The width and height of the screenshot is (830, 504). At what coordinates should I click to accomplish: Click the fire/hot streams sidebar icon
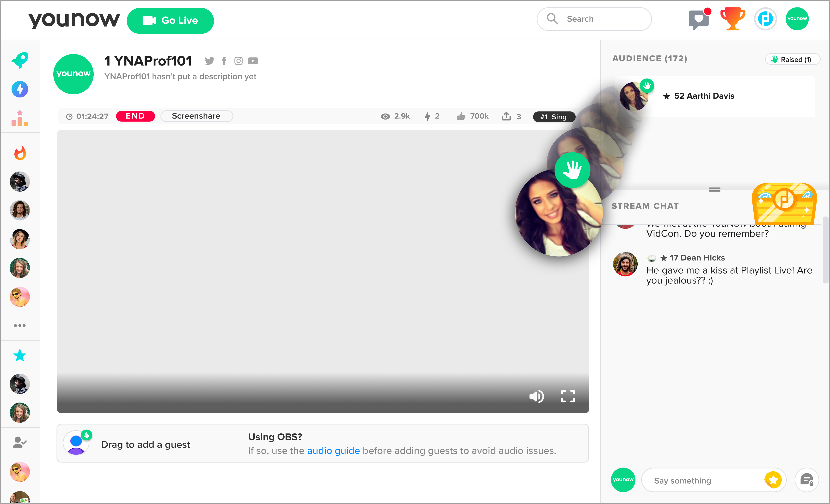20,153
